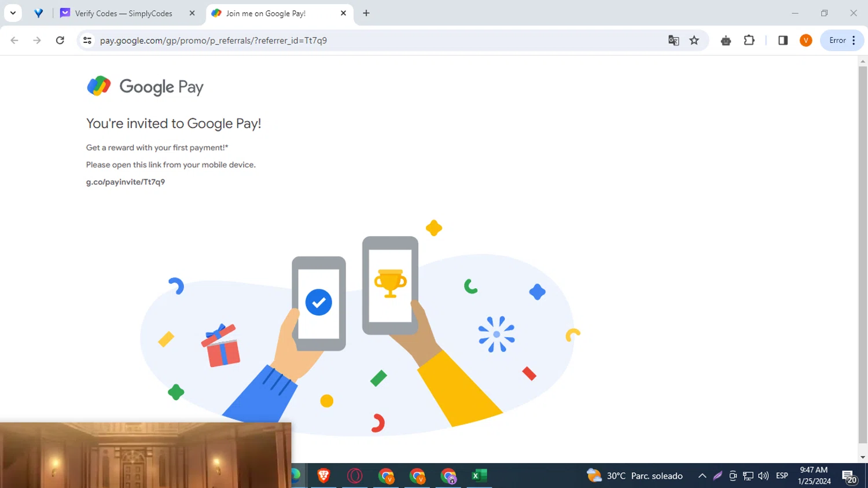This screenshot has height=488, width=868.
Task: Open the feather tray icon
Action: click(718, 476)
